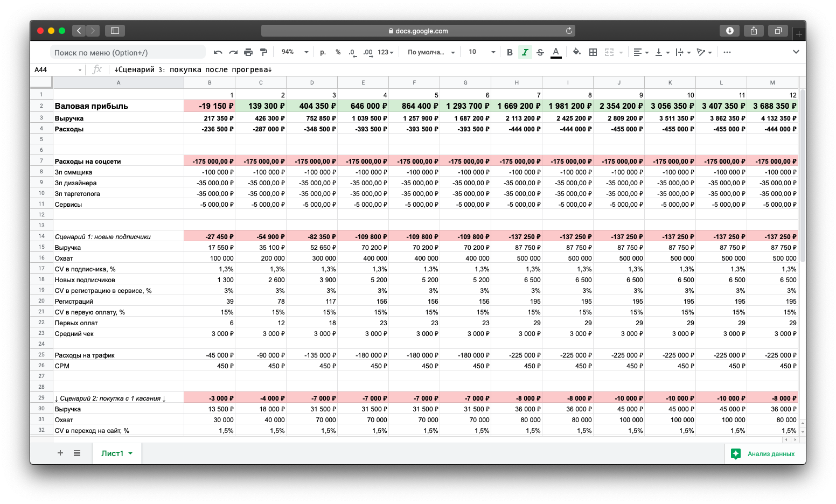Screen dimensions: 836x504
Task: Click the fill color bucket icon
Action: point(577,52)
